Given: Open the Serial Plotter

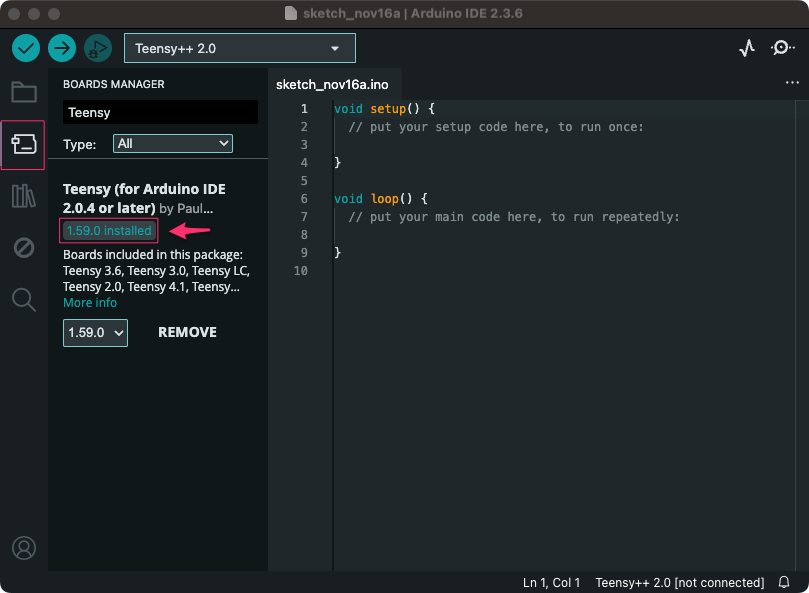Looking at the screenshot, I should coord(747,48).
